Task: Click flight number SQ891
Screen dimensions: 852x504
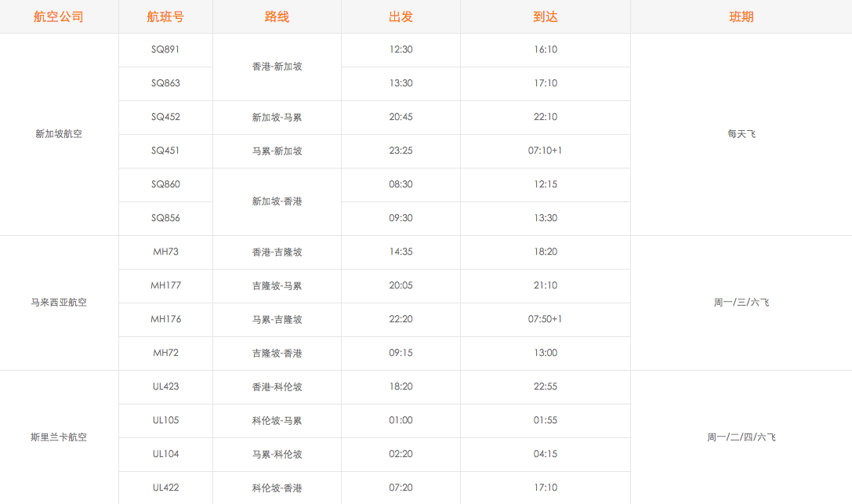Action: tap(165, 49)
